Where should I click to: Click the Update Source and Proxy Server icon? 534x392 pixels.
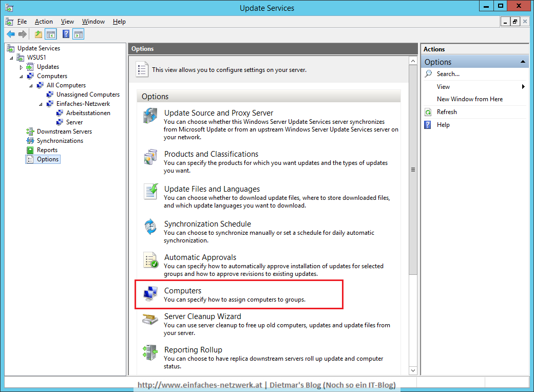click(150, 116)
